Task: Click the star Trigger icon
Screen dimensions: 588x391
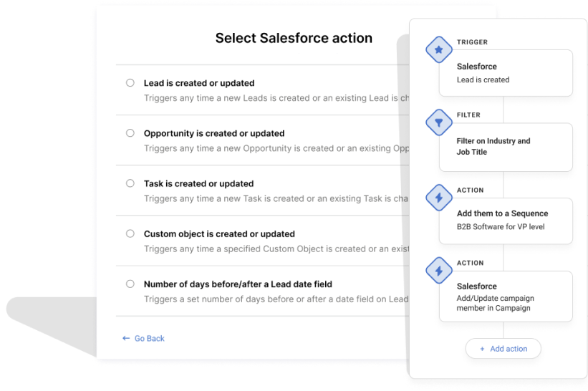Action: 438,51
